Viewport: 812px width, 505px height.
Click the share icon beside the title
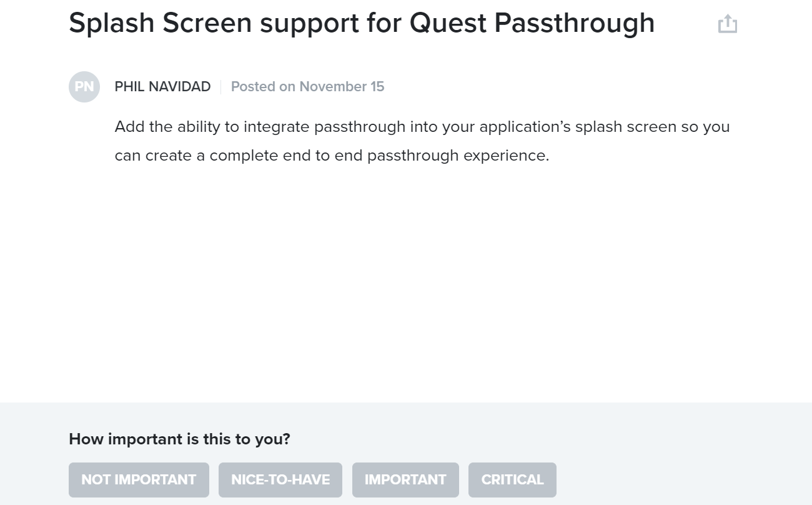pyautogui.click(x=728, y=24)
